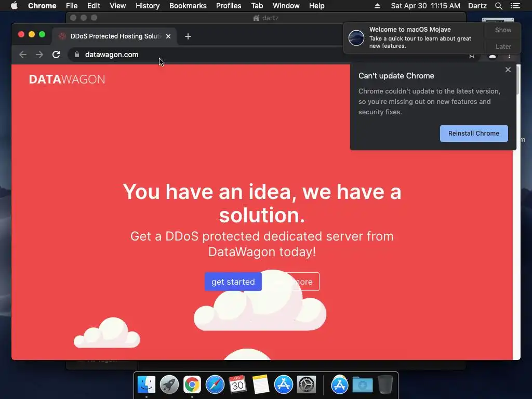Click the Dartz user name in menu bar
This screenshot has height=399, width=532.
click(477, 6)
